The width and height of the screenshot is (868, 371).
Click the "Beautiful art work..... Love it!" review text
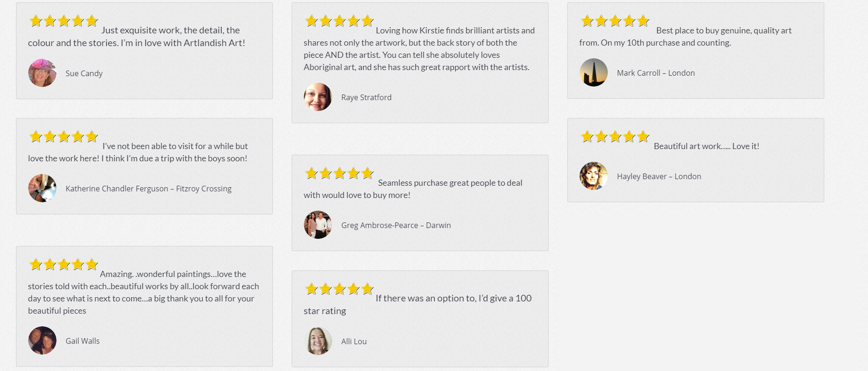click(x=706, y=146)
